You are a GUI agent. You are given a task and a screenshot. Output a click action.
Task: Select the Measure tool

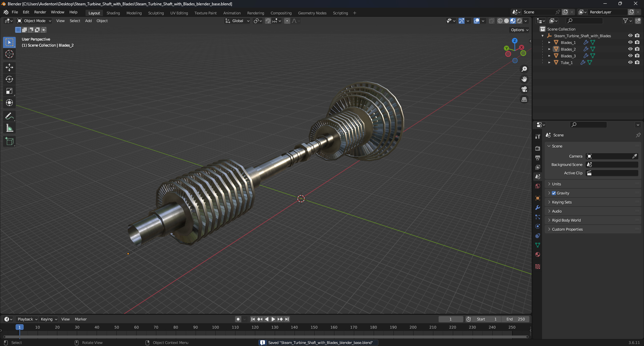click(9, 128)
